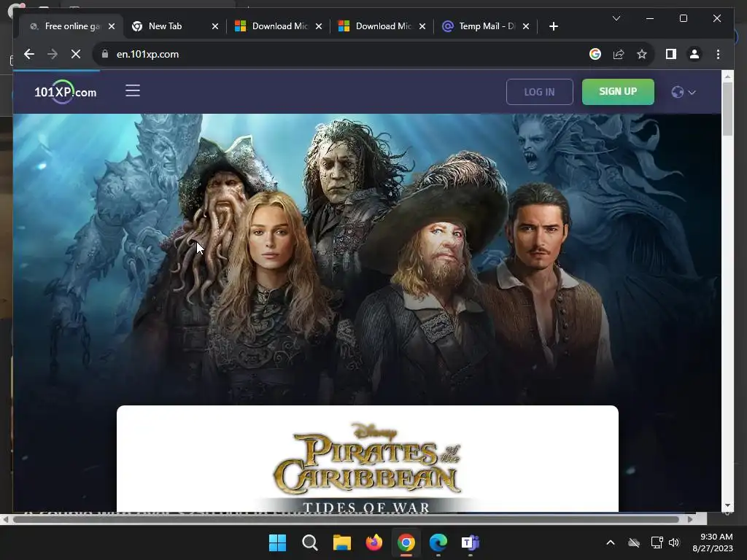View site security lock info
The height and width of the screenshot is (560, 747).
(105, 54)
